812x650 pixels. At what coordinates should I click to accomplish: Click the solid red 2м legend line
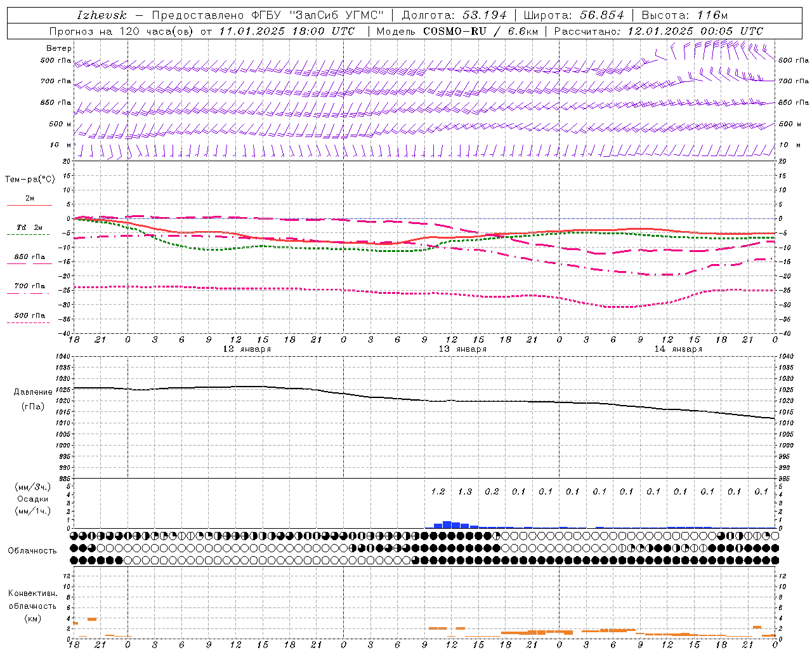tap(29, 205)
